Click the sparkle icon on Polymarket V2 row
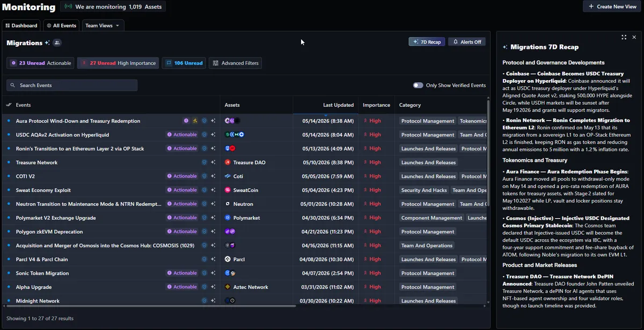Image resolution: width=644 pixels, height=330 pixels. (213, 218)
